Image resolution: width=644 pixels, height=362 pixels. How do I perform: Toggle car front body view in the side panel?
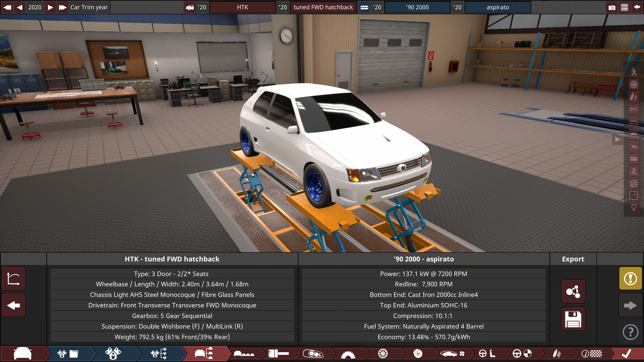[x=634, y=122]
